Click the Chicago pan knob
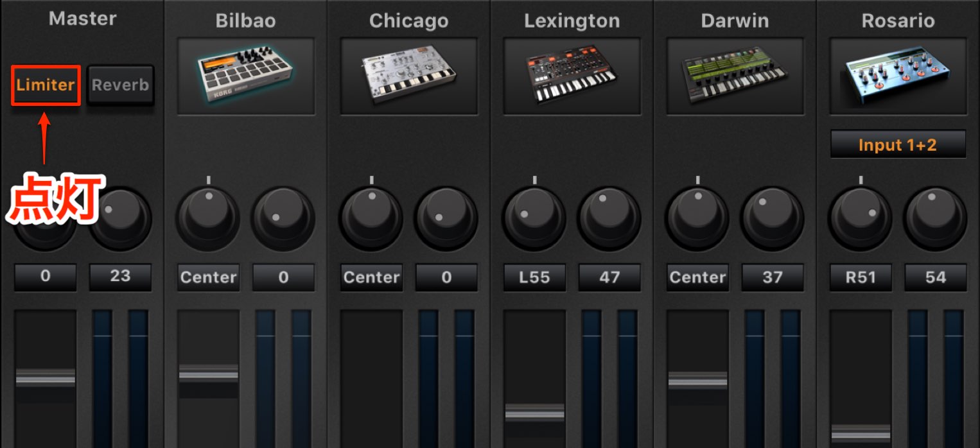 point(371,218)
